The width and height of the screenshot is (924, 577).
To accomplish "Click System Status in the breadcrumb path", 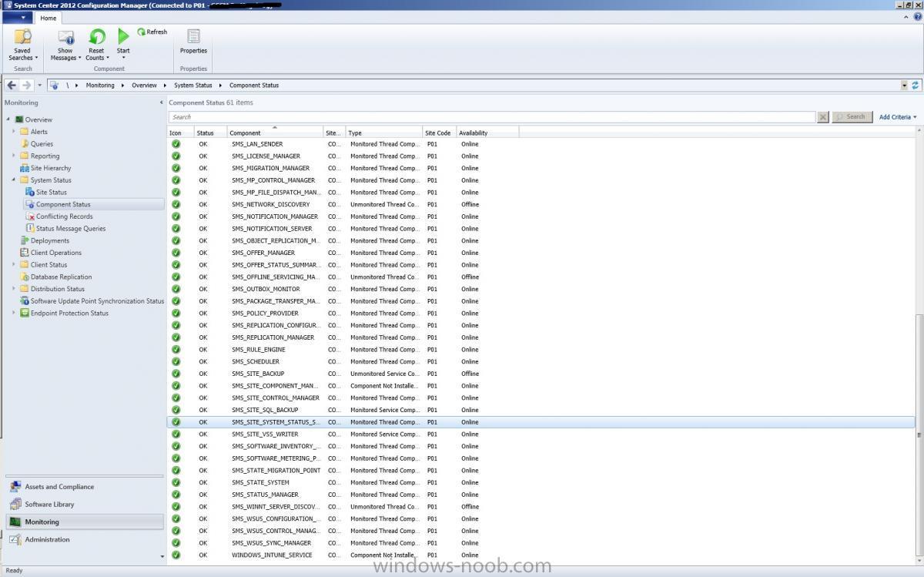I will pos(193,85).
